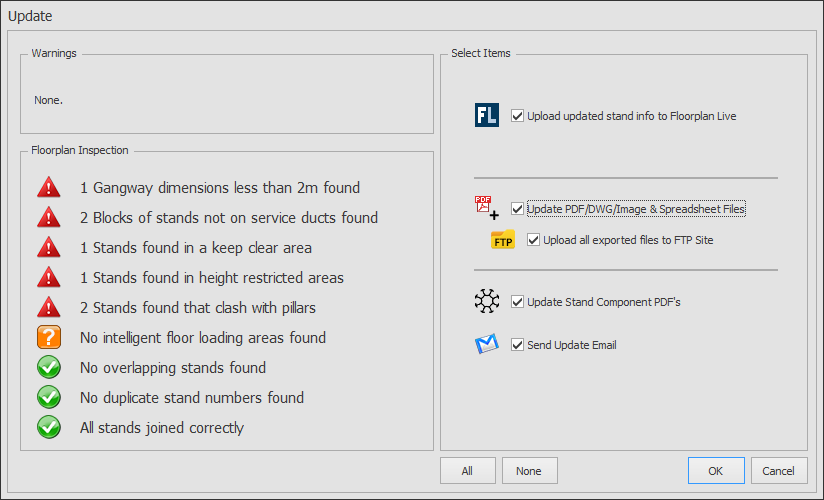Image resolution: width=824 pixels, height=500 pixels.
Task: Toggle Upload all exported files to FTP Site
Action: tap(533, 240)
